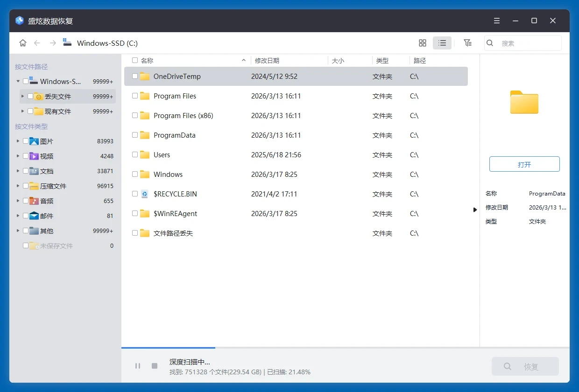This screenshot has height=392, width=579.
Task: Expand the 图片 file type node
Action: pos(18,141)
